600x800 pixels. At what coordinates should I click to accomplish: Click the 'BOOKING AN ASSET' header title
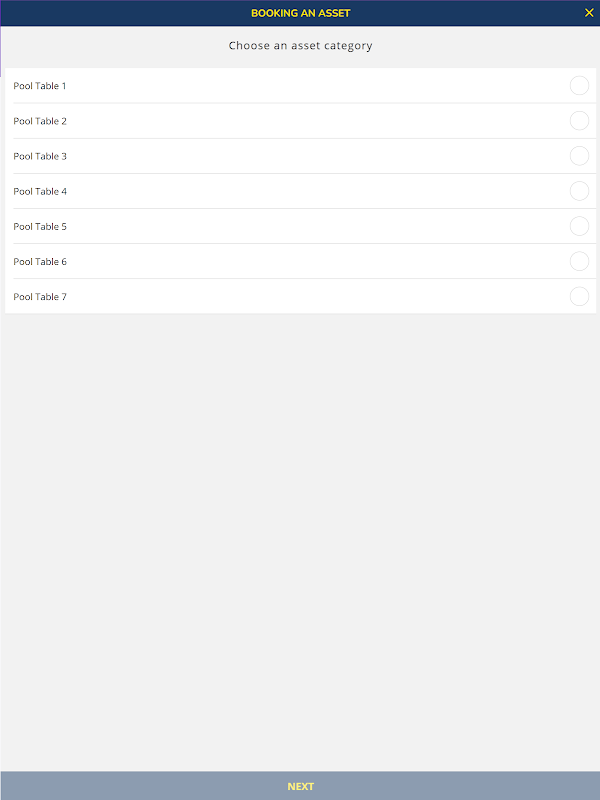(x=300, y=13)
